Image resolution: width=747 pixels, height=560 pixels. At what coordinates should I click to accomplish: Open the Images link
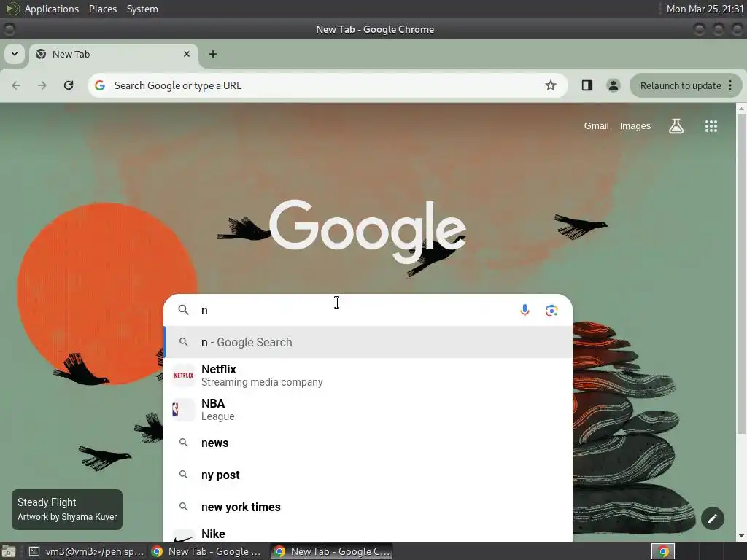click(x=635, y=126)
